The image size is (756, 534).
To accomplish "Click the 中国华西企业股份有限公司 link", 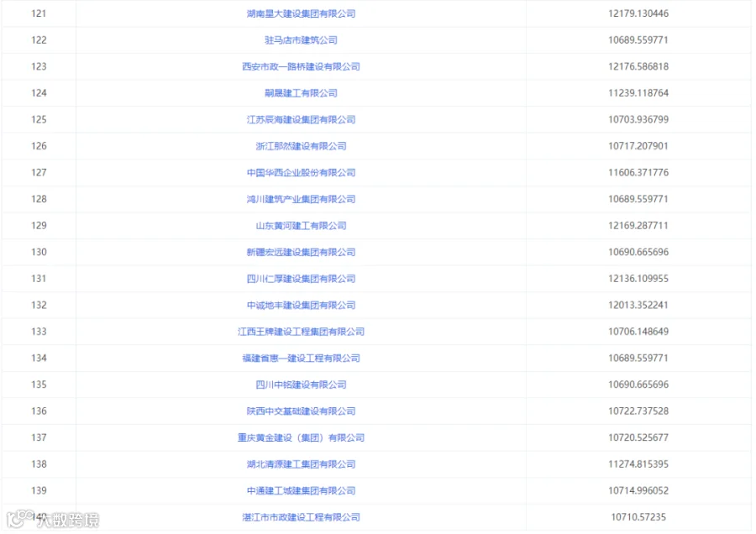I will pyautogui.click(x=301, y=172).
